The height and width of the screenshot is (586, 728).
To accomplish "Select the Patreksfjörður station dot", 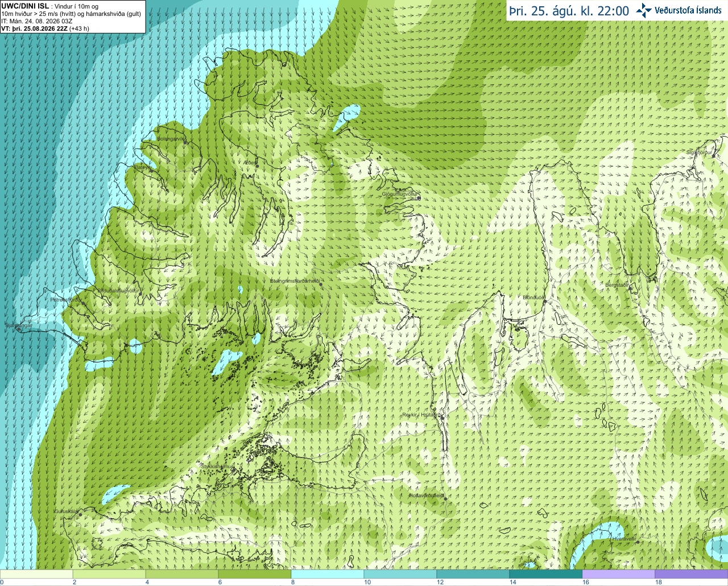I will click(83, 303).
